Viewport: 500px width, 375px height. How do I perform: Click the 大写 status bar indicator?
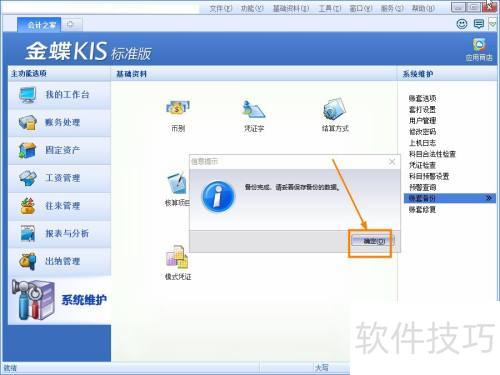(x=322, y=368)
